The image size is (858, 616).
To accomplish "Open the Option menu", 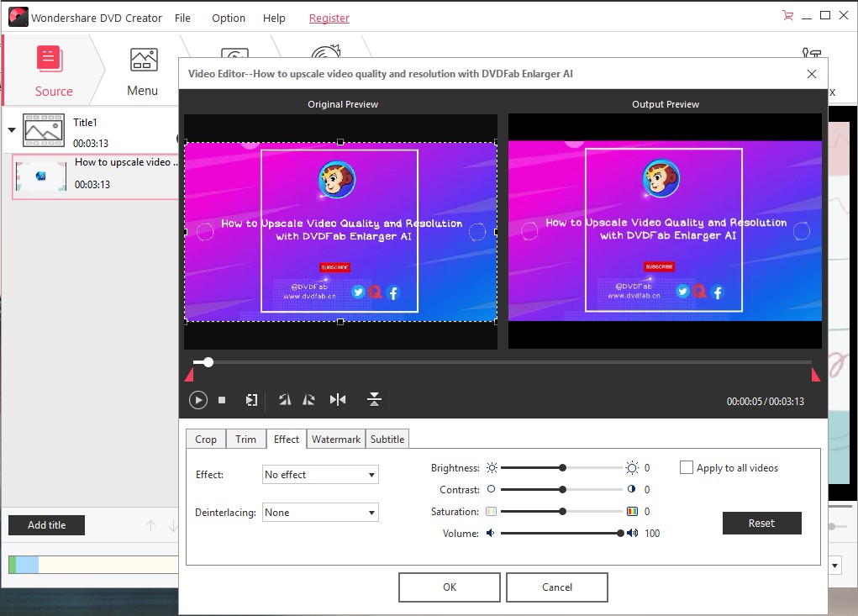I will (x=228, y=18).
